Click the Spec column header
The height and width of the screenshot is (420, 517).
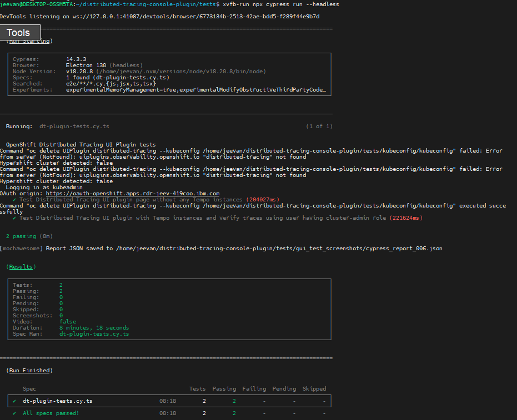(x=29, y=389)
